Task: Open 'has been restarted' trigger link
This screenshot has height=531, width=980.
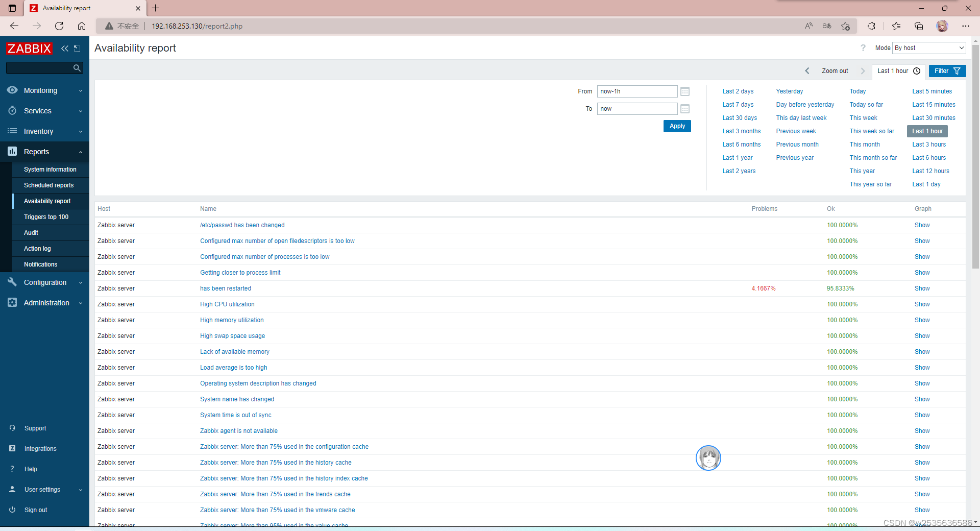Action: [x=226, y=288]
